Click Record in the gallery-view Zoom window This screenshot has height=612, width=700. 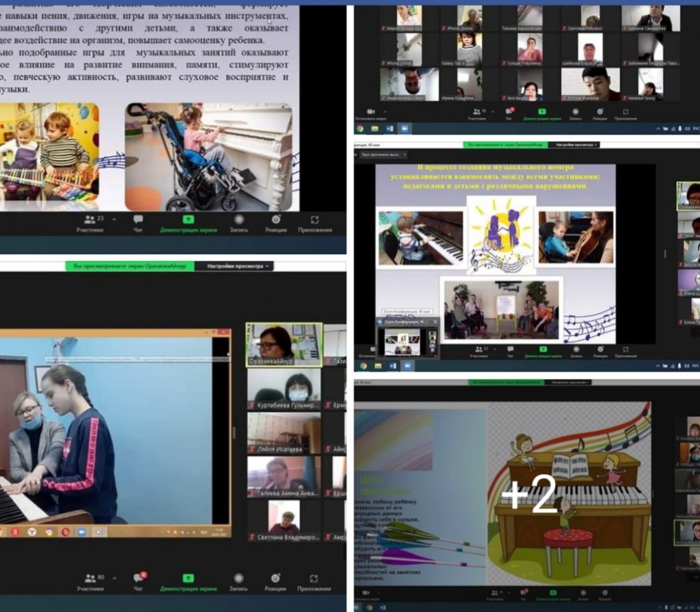pyautogui.click(x=576, y=114)
